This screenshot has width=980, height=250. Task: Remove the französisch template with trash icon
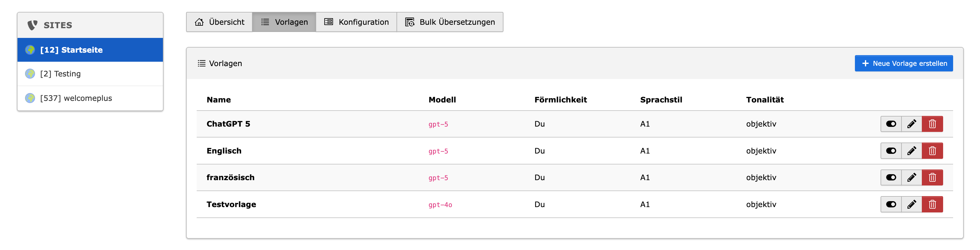(932, 178)
